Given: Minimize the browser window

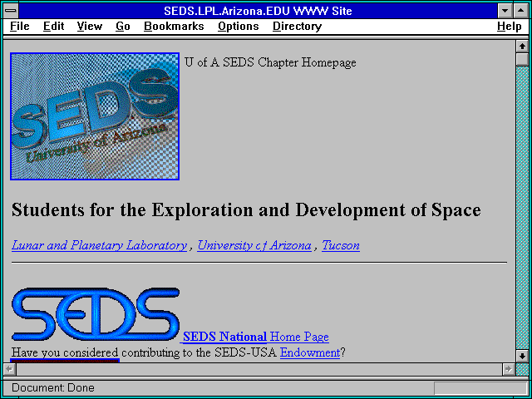Looking at the screenshot, I should pyautogui.click(x=505, y=11).
